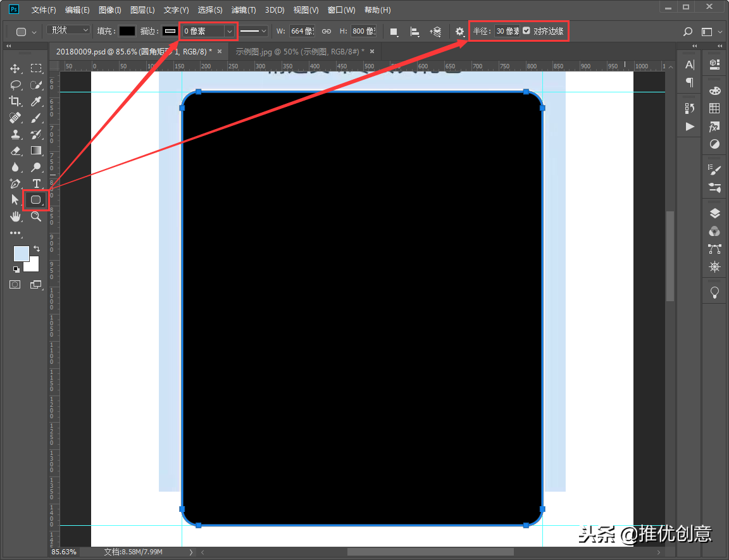Select the Eraser tool
The height and width of the screenshot is (560, 729).
(x=15, y=151)
